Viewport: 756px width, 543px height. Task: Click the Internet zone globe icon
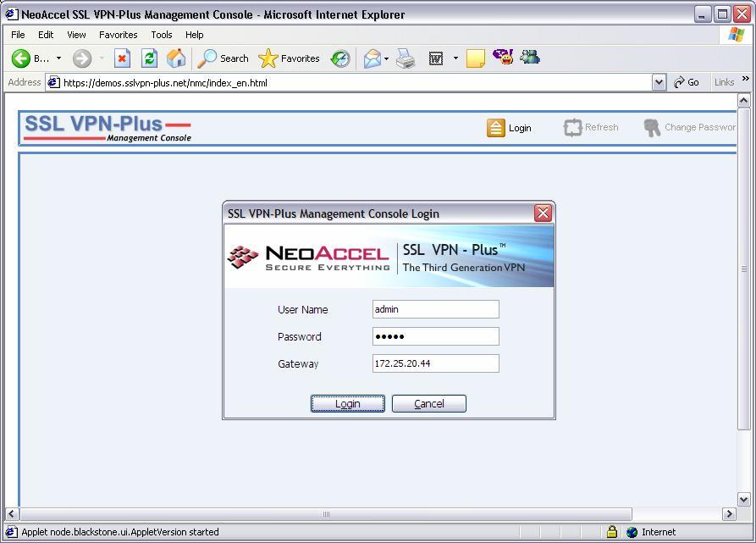pos(632,532)
